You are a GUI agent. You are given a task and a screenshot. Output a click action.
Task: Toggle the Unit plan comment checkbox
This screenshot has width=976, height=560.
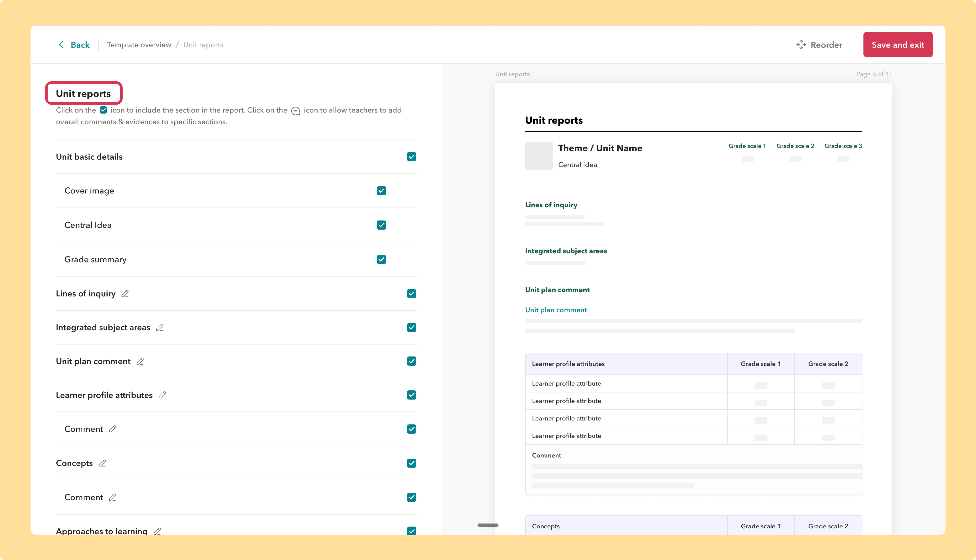pos(411,361)
